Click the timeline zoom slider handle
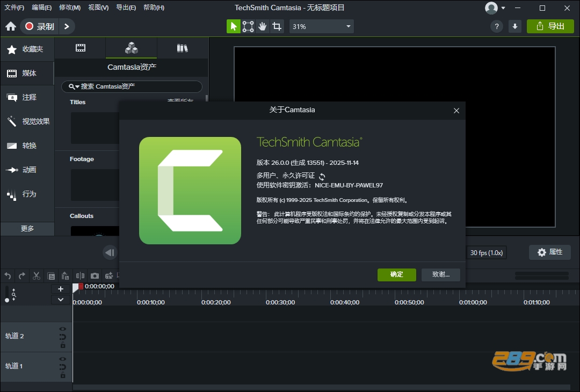This screenshot has width=580, height=392. 6,300
